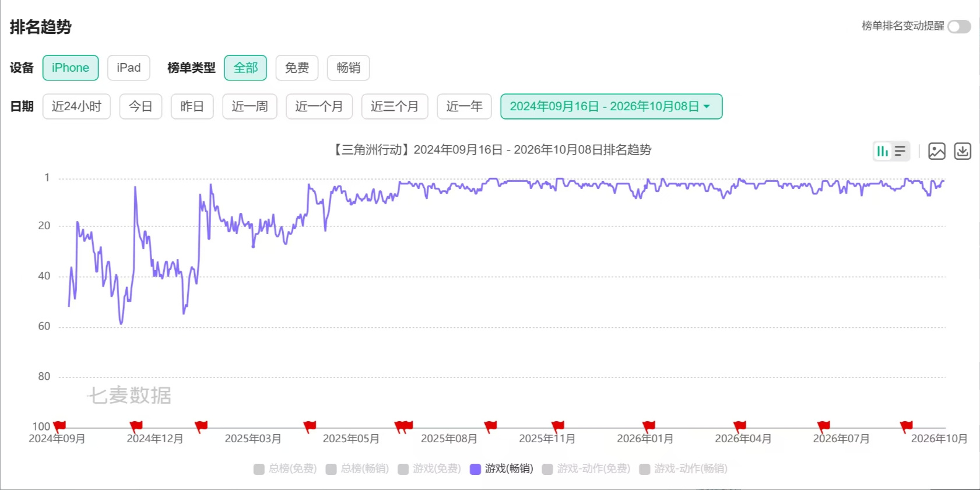Image resolution: width=980 pixels, height=490 pixels.
Task: Choose 昨日 date range
Action: coord(192,106)
